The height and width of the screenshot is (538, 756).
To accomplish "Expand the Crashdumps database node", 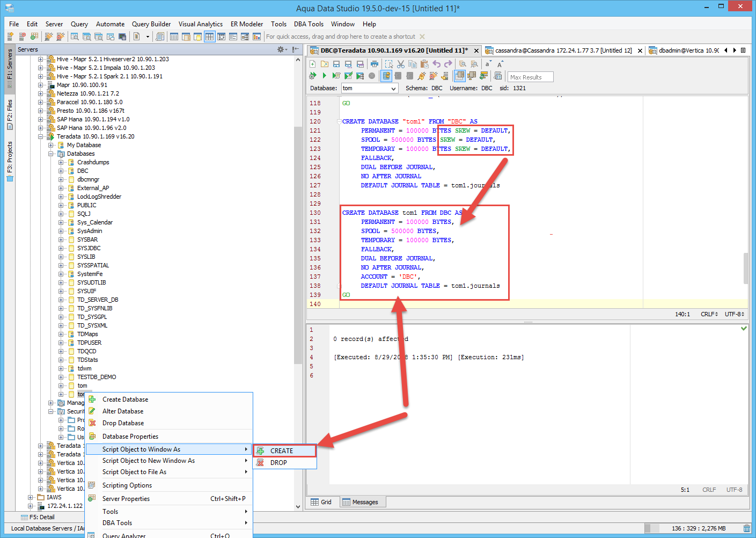I will click(61, 162).
